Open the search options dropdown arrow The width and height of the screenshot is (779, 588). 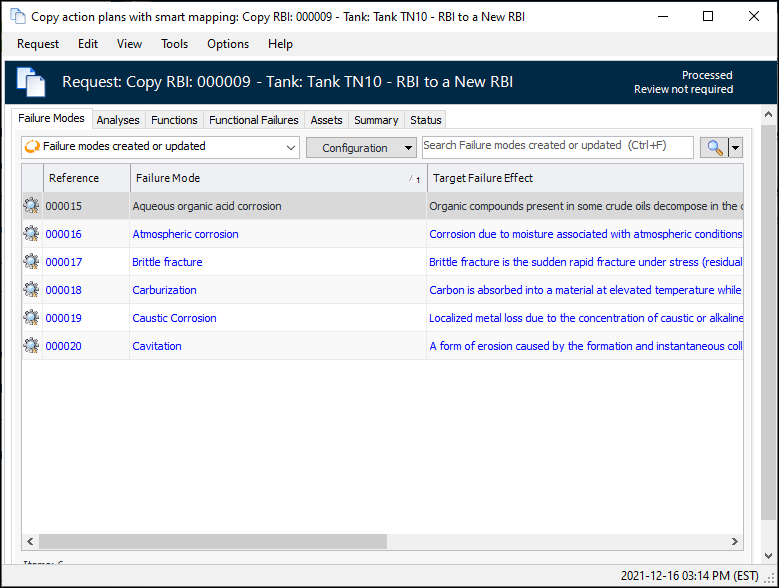point(736,147)
